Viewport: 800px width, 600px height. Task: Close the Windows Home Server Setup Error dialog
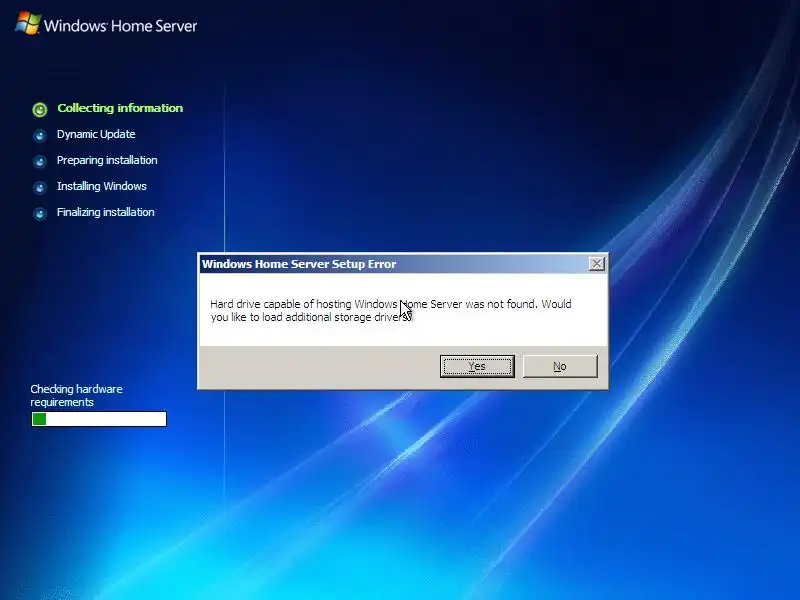pos(596,264)
